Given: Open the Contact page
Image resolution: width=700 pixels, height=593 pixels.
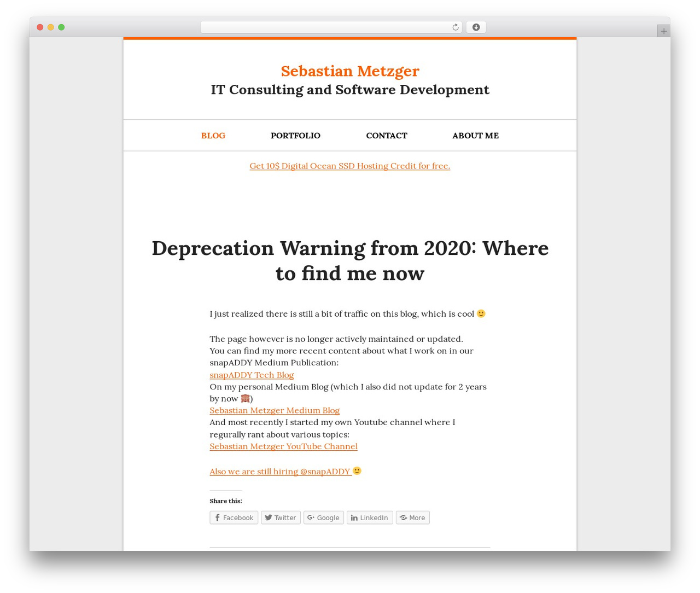Looking at the screenshot, I should click(387, 136).
